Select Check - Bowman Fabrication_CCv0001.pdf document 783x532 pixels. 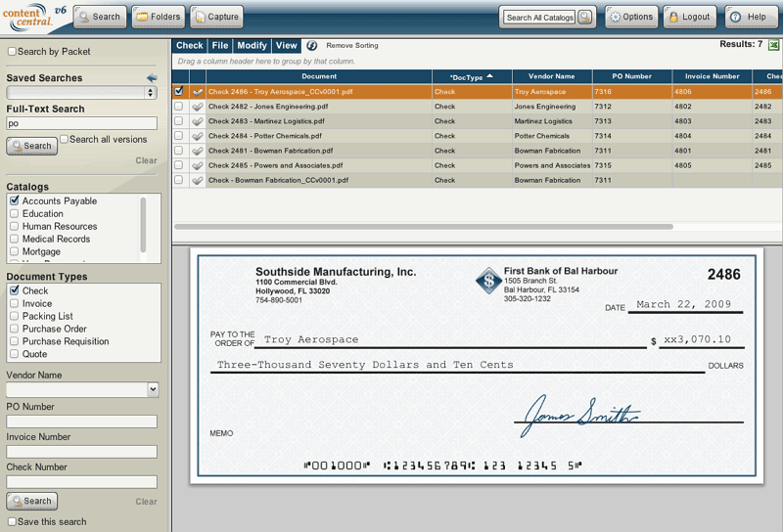click(x=278, y=180)
